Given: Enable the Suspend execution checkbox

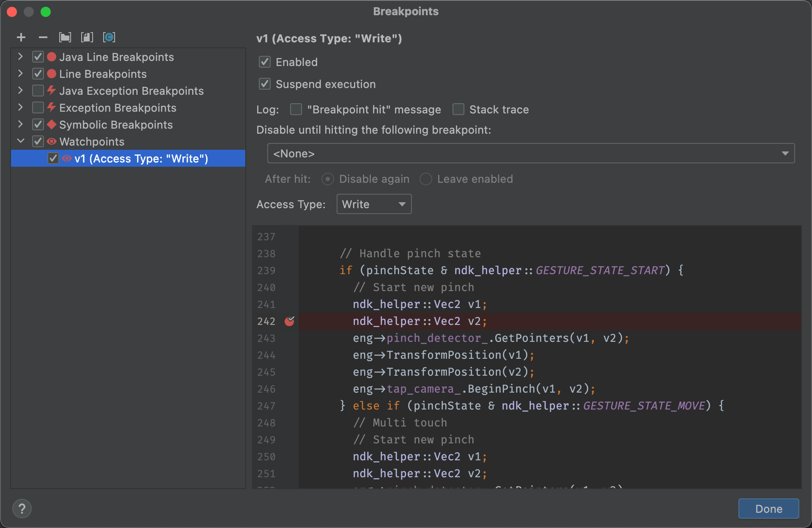Looking at the screenshot, I should [x=265, y=83].
